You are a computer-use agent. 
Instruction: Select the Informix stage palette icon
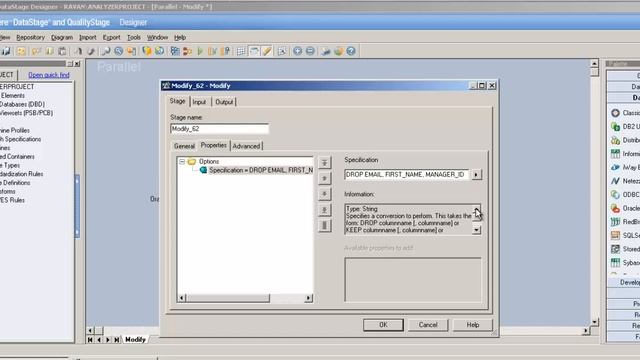[x=616, y=153]
